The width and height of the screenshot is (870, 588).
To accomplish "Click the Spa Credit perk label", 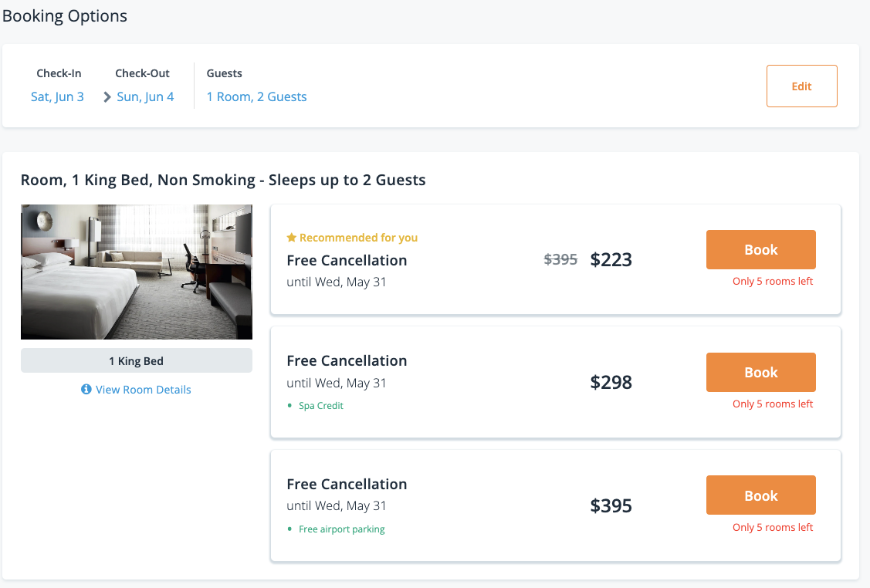I will (320, 406).
